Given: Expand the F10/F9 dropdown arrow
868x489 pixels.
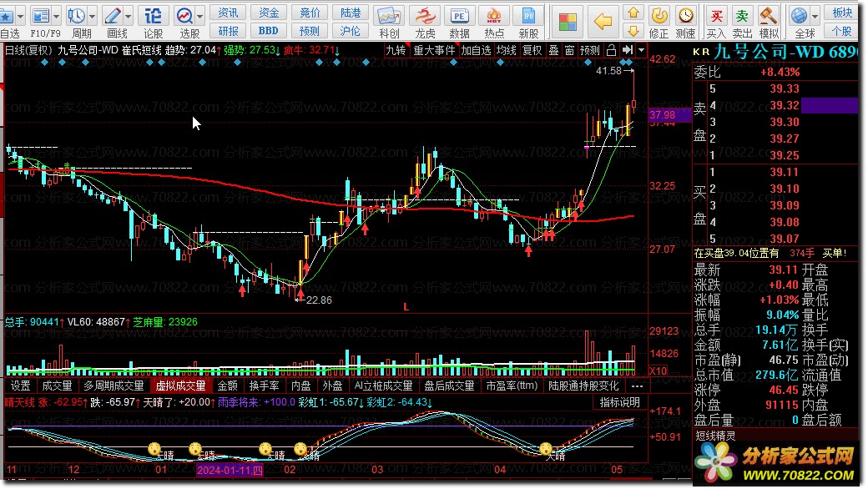Looking at the screenshot, I should tap(56, 16).
